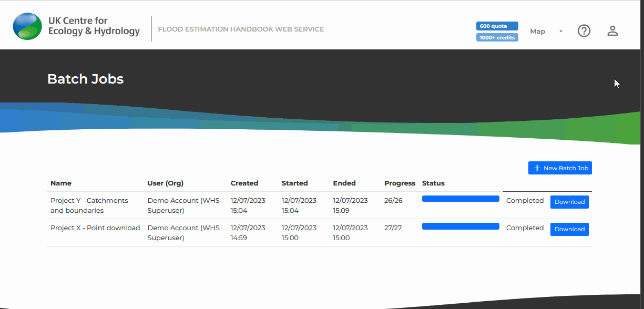The width and height of the screenshot is (644, 309).
Task: Click the Project X progress bar
Action: pos(461,226)
